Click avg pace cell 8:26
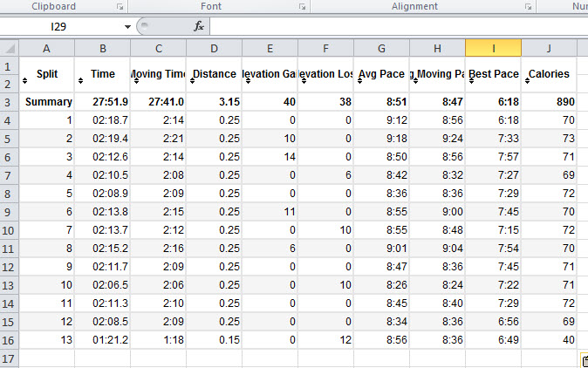 [381, 285]
